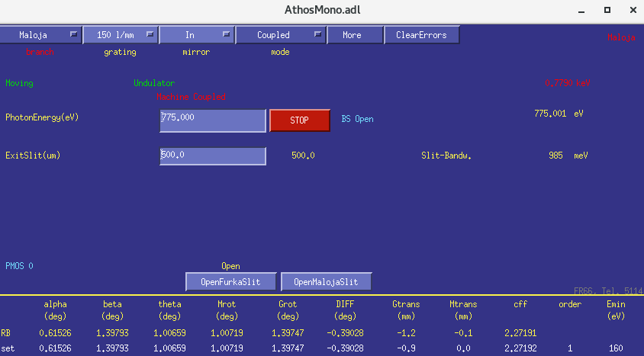Click the 'mirror' label under In
The image size is (644, 356).
[x=196, y=52]
